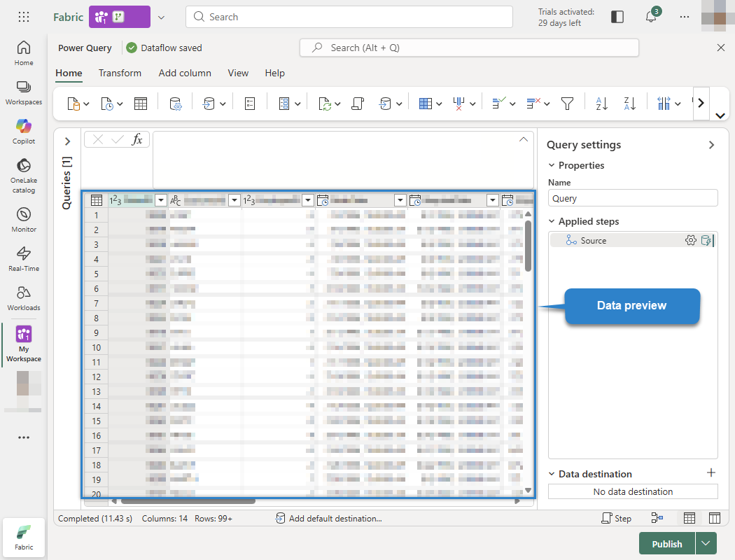
Task: Click inside the Query name field
Action: (632, 197)
